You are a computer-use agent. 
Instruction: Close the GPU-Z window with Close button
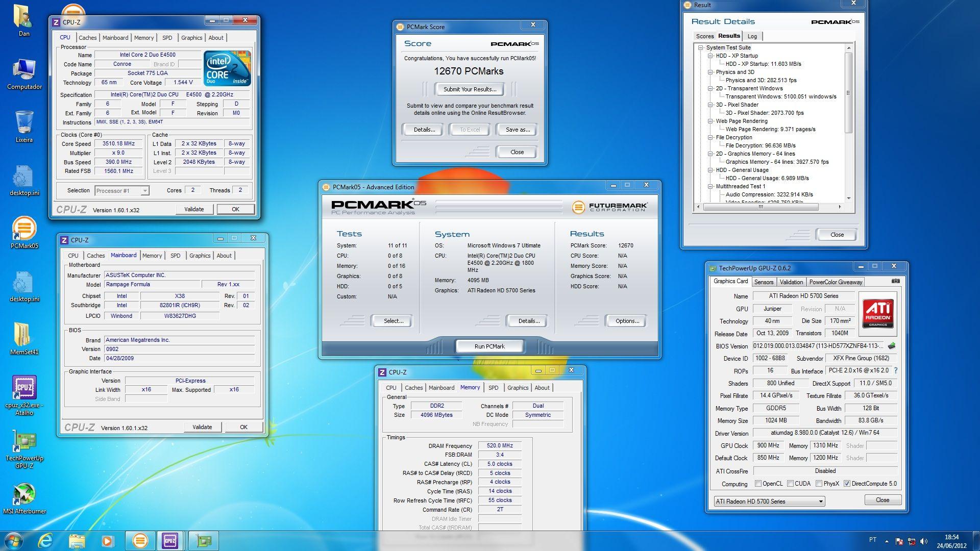pos(883,500)
